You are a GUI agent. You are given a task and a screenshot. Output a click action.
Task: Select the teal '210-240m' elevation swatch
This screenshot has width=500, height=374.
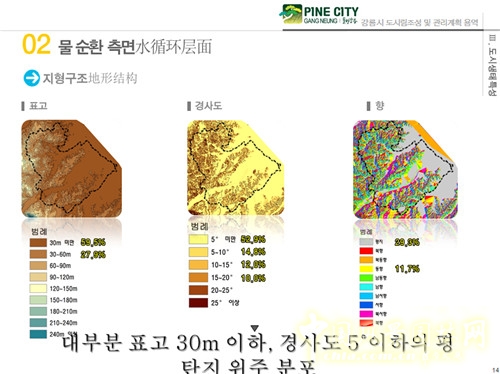pos(38,322)
